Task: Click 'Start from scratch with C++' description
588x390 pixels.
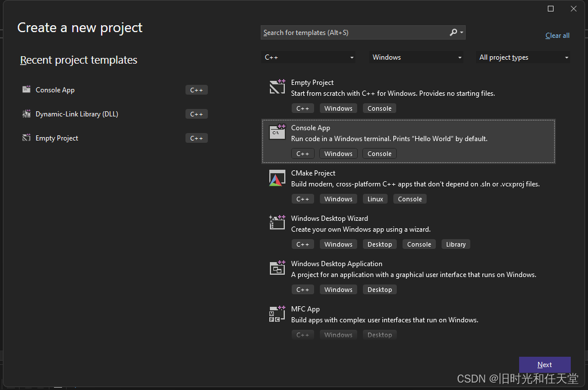Action: 393,93
